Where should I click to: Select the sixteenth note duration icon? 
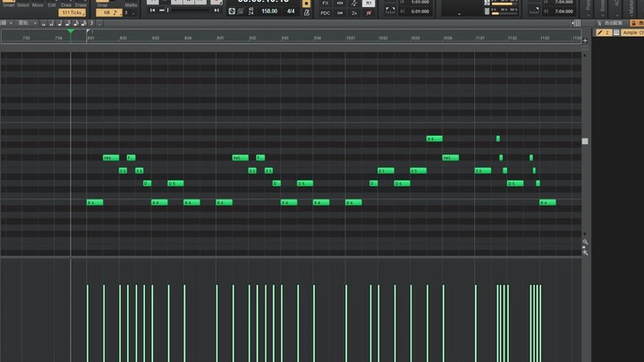(x=76, y=23)
